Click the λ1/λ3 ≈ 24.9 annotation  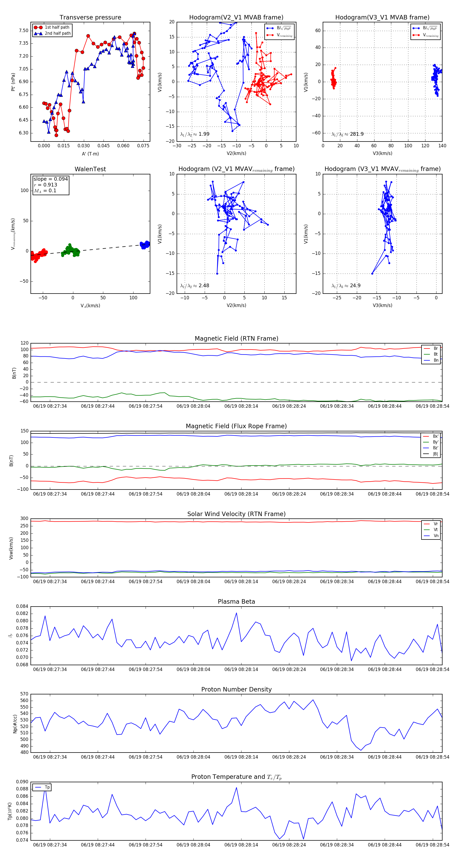click(346, 286)
